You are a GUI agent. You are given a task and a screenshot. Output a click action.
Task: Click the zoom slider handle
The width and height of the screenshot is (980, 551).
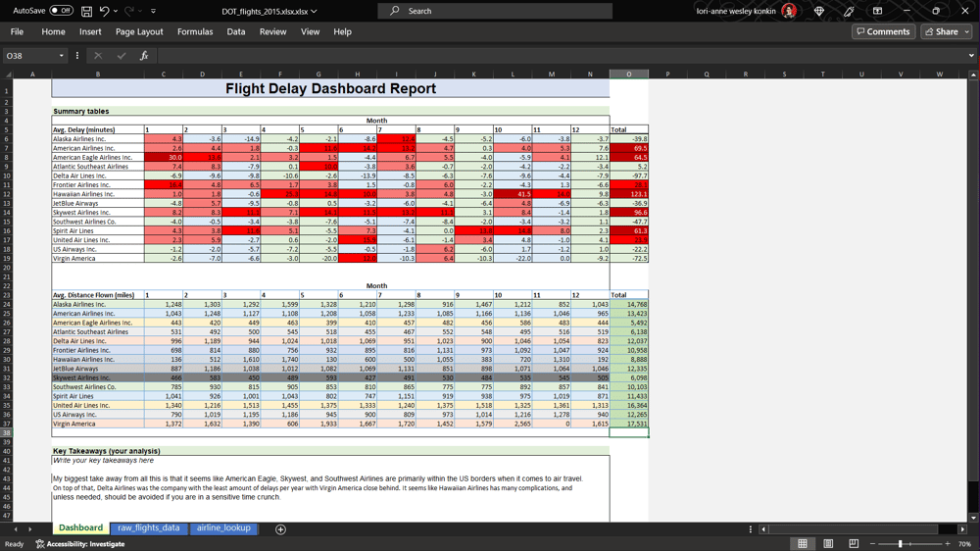coord(900,544)
